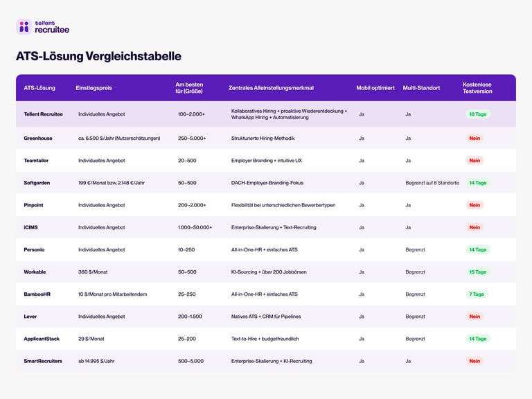Click the '200–1.500' size cell
This screenshot has height=399, width=532.
(x=190, y=317)
